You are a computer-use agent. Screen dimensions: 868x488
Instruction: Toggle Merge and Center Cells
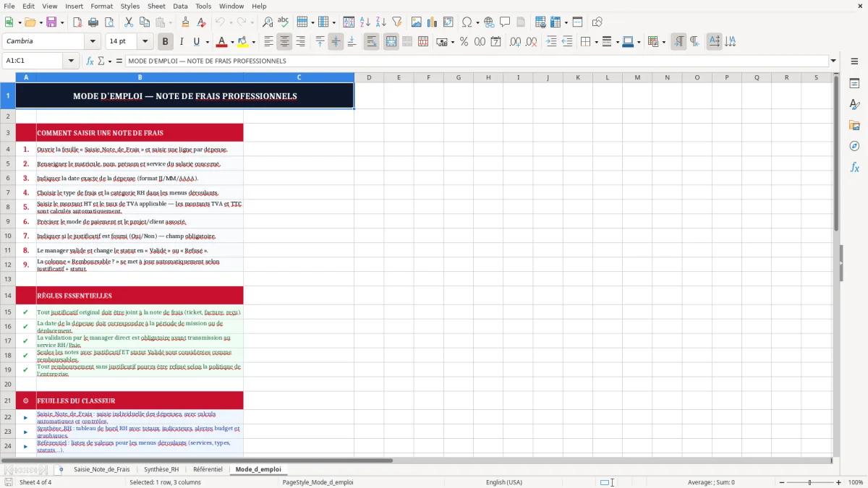pos(391,42)
